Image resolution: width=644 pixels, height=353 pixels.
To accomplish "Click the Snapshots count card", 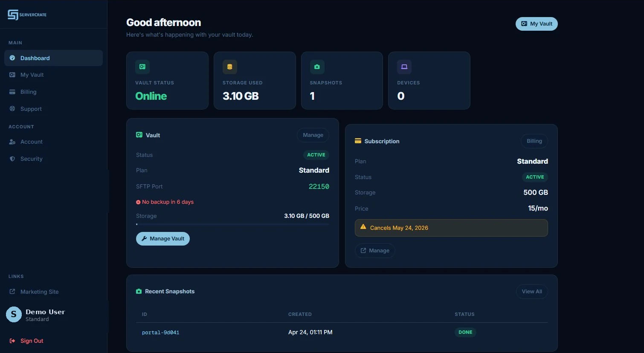I will pyautogui.click(x=342, y=81).
